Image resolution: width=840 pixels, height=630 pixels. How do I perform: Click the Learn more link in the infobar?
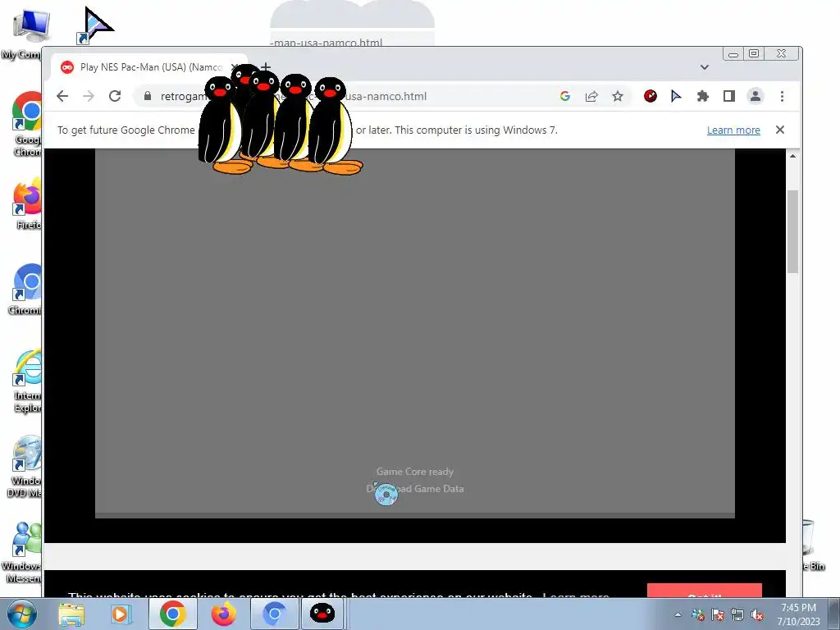point(733,130)
